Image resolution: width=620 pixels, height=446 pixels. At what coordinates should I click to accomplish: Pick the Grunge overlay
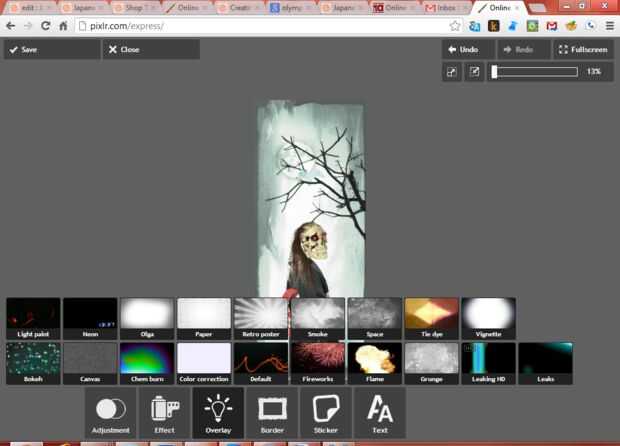(432, 363)
